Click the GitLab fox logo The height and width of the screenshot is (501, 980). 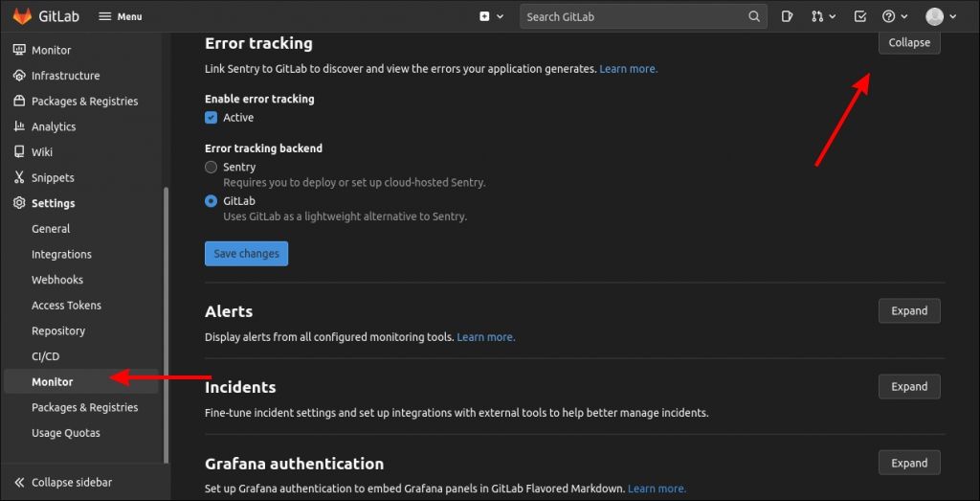(23, 16)
